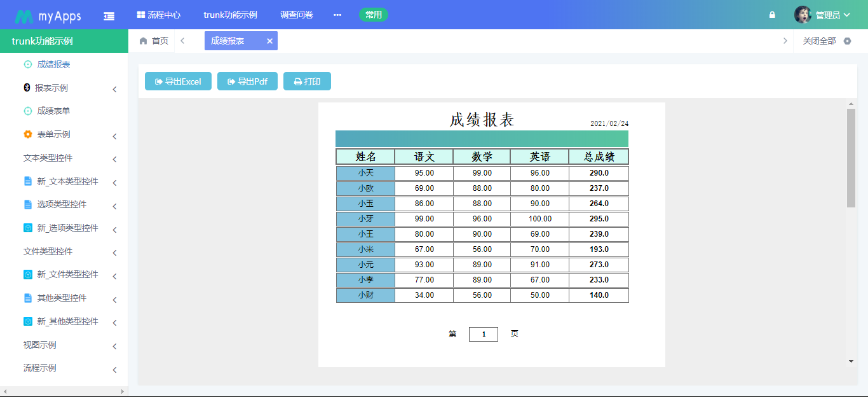Expand the 视图示例 chevron
The width and height of the screenshot is (868, 397).
click(115, 347)
